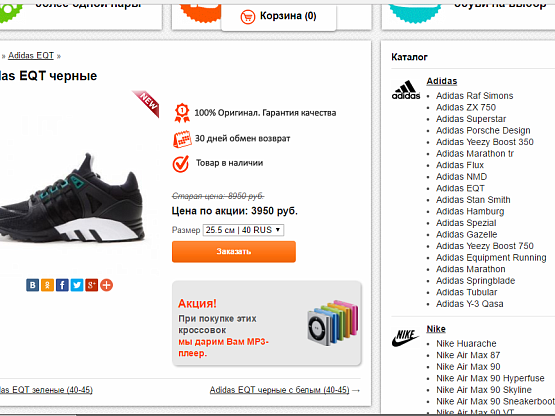Go to Adidas EQT черные с белым
The width and height of the screenshot is (555, 416).
pos(279,390)
